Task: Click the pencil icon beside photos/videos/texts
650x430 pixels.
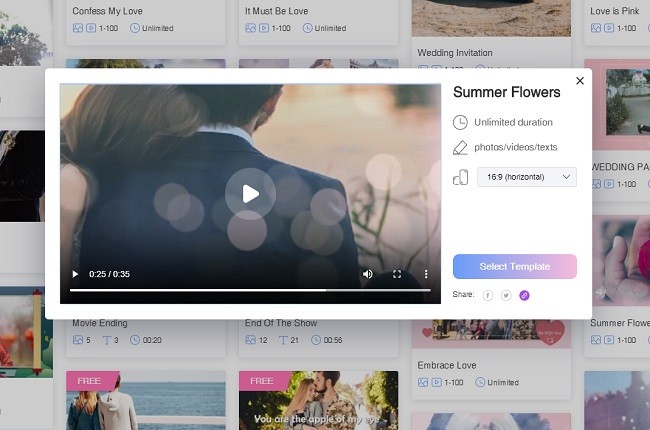Action: click(x=460, y=147)
